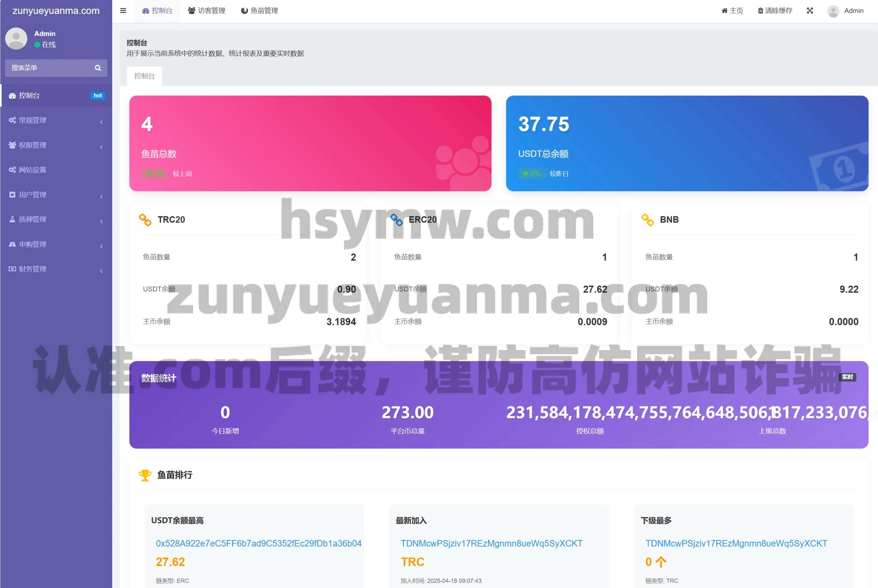Image resolution: width=878 pixels, height=588 pixels.
Task: Switch to the 鱼苗管理 top tab
Action: point(260,11)
